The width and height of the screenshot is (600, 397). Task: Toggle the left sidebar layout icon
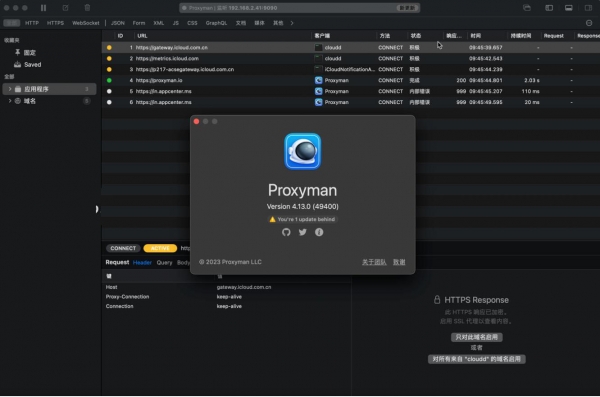tap(549, 8)
